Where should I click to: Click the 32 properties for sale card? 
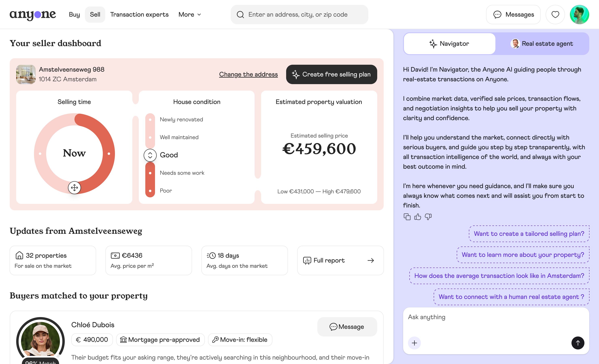[53, 260]
